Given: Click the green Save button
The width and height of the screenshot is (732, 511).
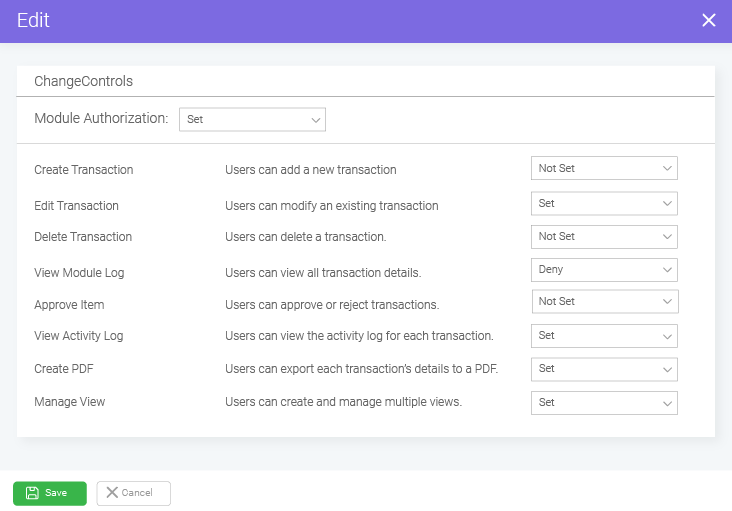Looking at the screenshot, I should [50, 493].
